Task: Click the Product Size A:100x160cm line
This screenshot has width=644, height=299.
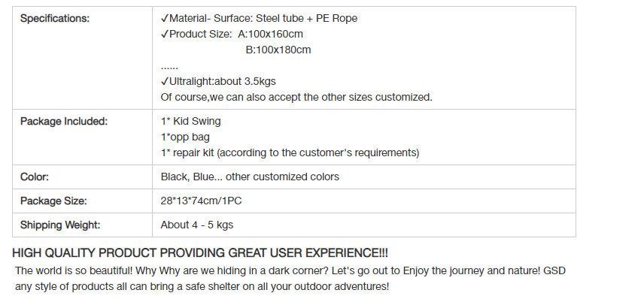Action: coord(232,34)
